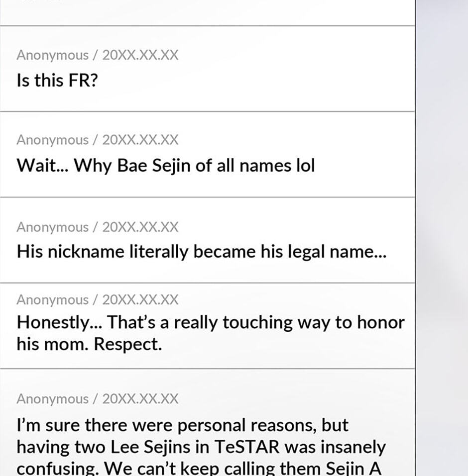Click the gray margin beside the comment list
Image resolution: width=468 pixels, height=476 pixels.
coord(442,238)
